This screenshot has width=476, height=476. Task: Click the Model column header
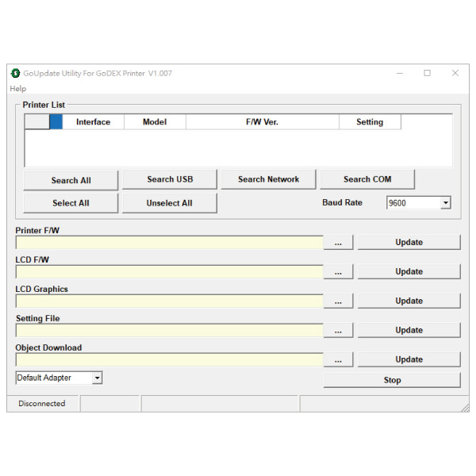tap(155, 122)
